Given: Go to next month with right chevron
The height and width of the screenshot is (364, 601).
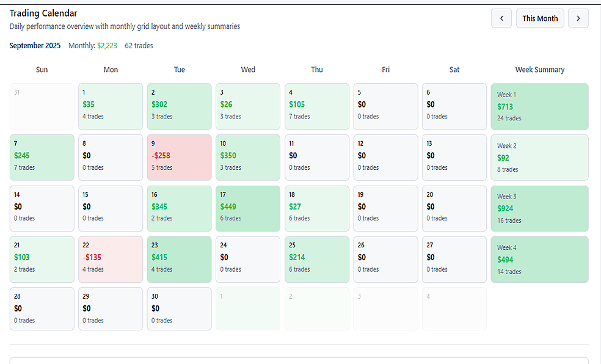Looking at the screenshot, I should 578,18.
